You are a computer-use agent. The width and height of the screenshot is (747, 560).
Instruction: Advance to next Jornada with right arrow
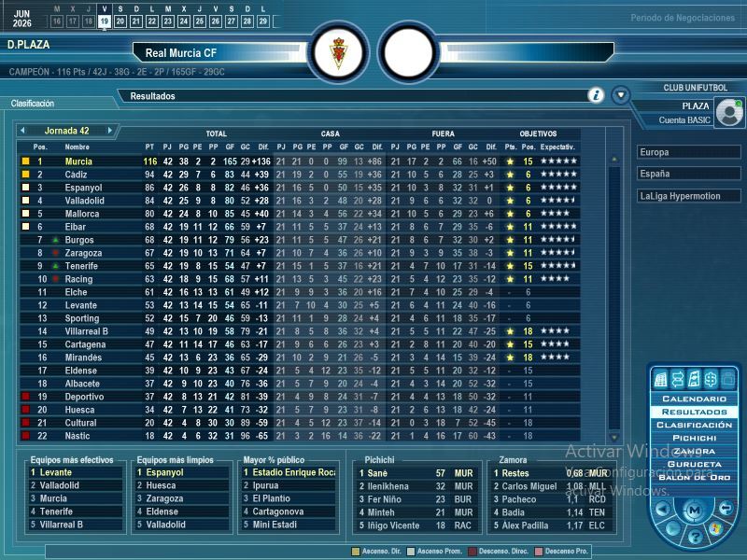pos(109,131)
